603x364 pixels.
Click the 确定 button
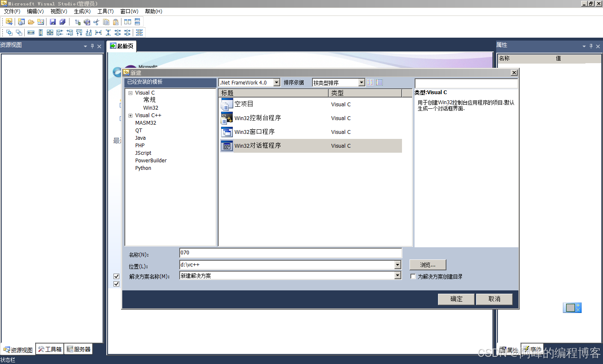tap(456, 299)
